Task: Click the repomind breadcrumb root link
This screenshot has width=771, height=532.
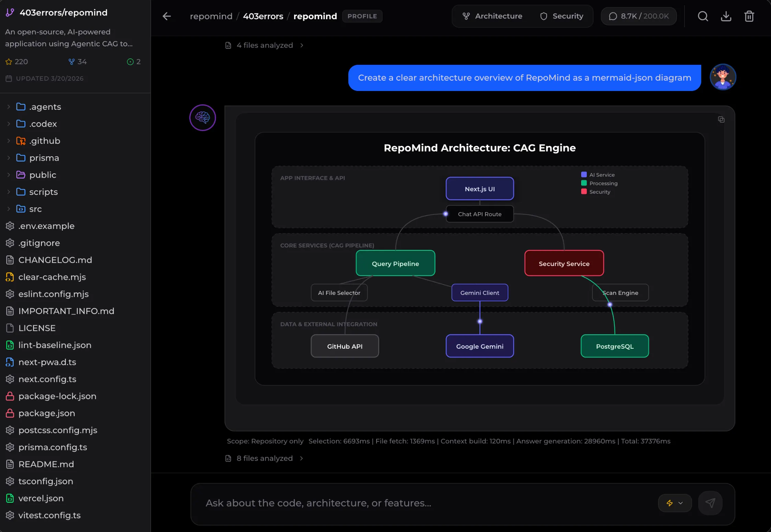Action: [211, 16]
